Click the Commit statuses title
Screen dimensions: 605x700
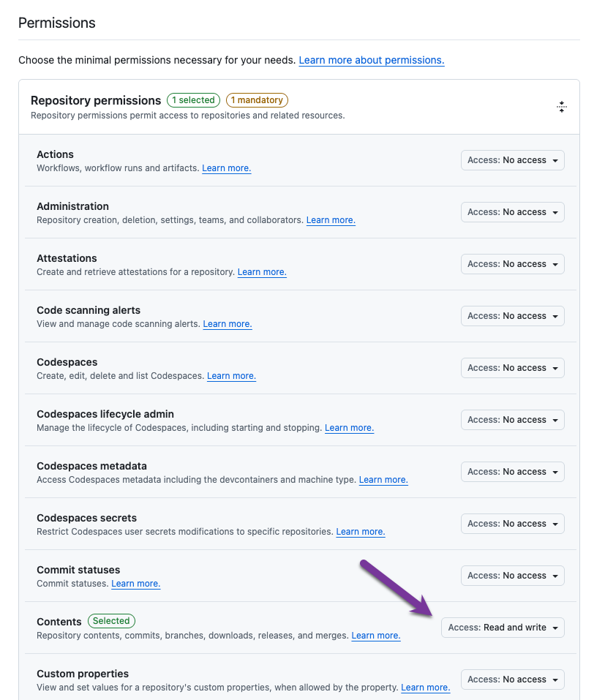point(78,570)
